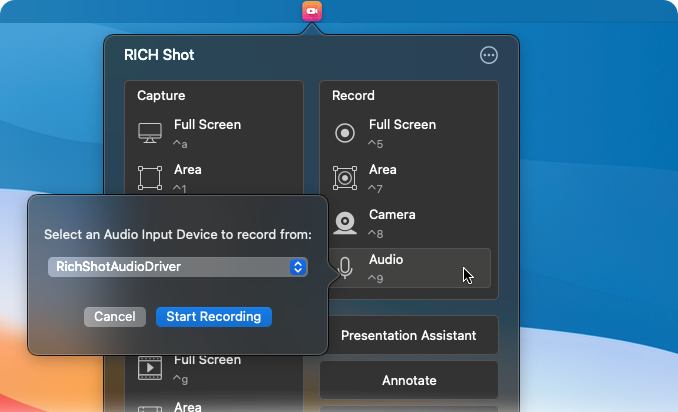Click the '^5' shortcut text
This screenshot has width=678, height=412.
375,144
